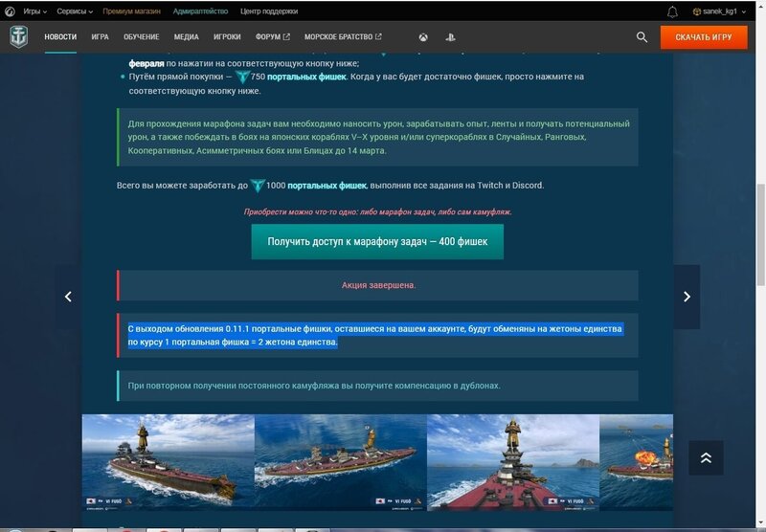
Task: Open the notifications bell
Action: pos(673,11)
